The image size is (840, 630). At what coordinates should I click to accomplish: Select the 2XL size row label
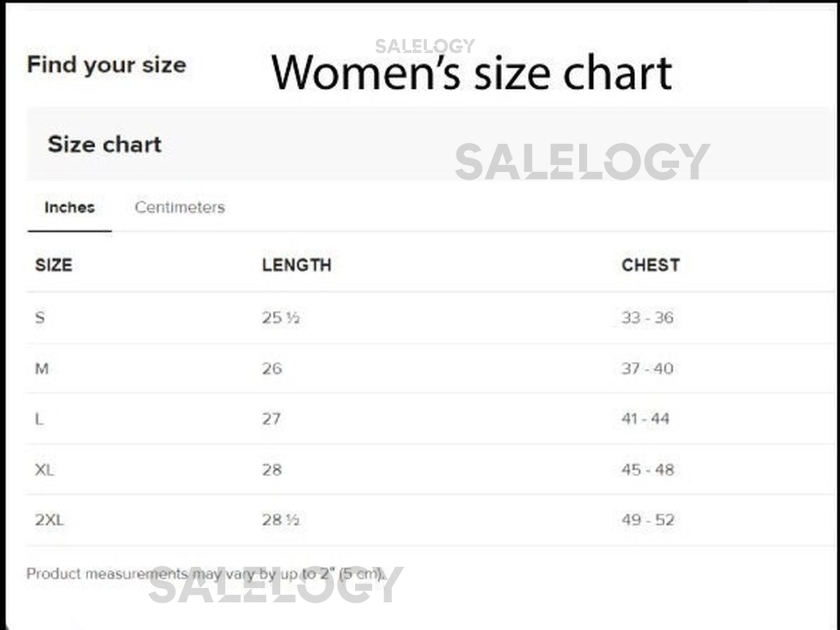coord(49,520)
